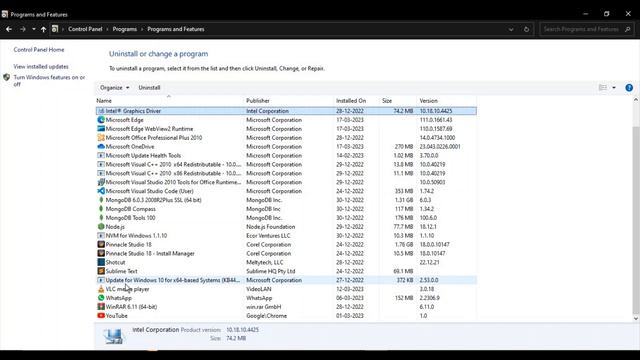640x360 pixels.
Task: Click the YouTube program icon
Action: click(101, 316)
